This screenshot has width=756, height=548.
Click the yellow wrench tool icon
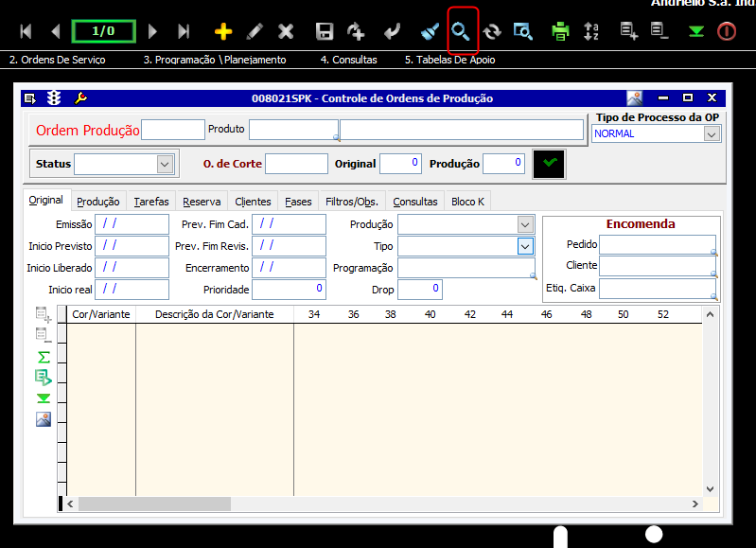(80, 97)
